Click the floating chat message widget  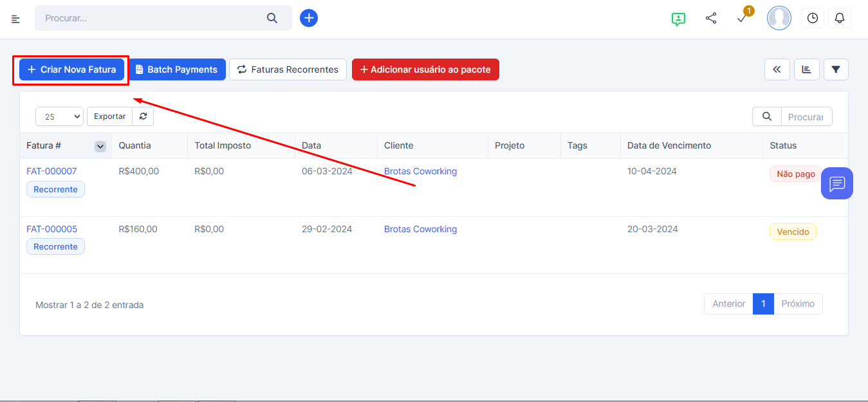pos(836,184)
